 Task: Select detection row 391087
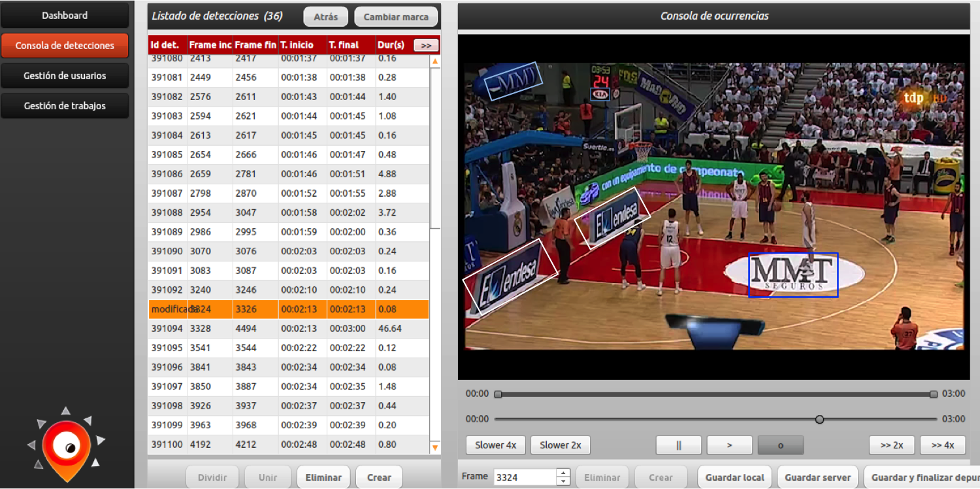tap(289, 194)
